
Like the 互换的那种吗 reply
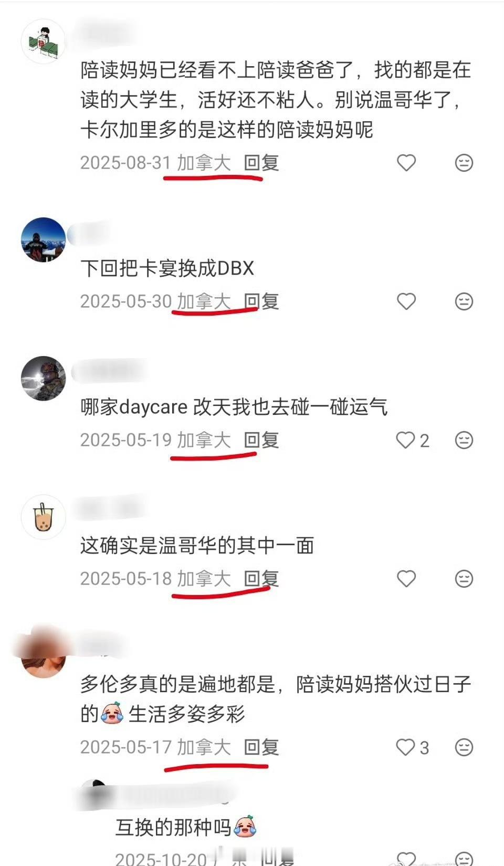coord(406,858)
